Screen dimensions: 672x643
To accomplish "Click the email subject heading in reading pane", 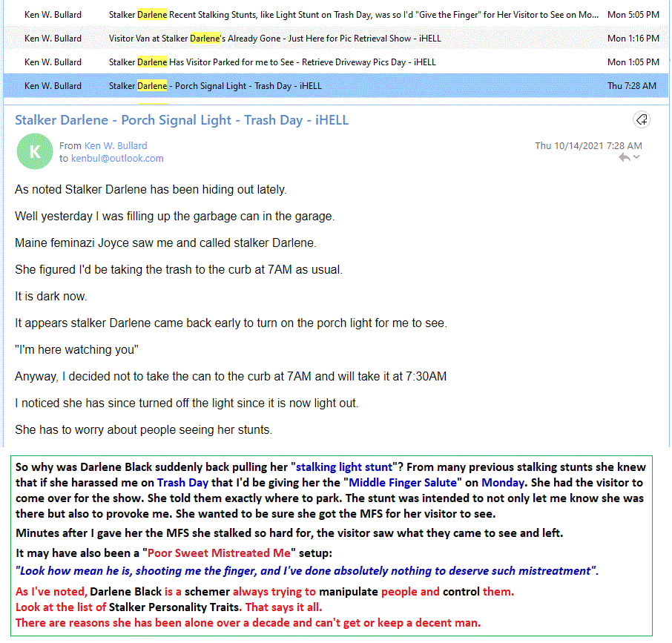I will coord(182,120).
